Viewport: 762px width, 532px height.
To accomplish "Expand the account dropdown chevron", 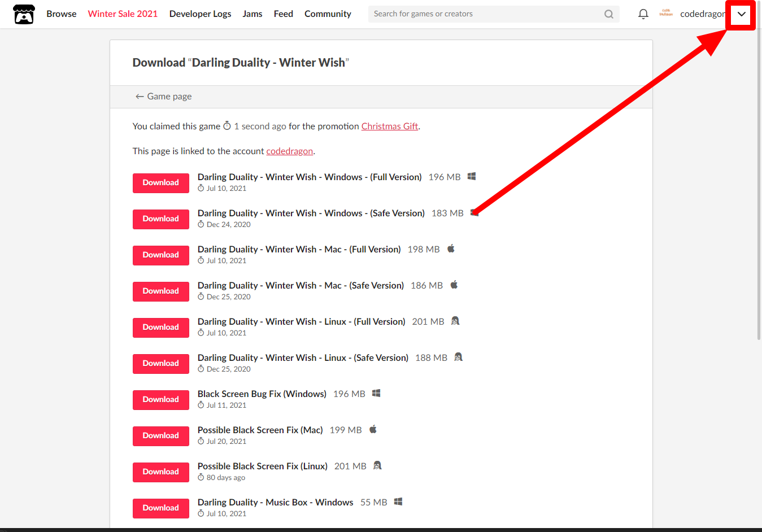I will (741, 14).
